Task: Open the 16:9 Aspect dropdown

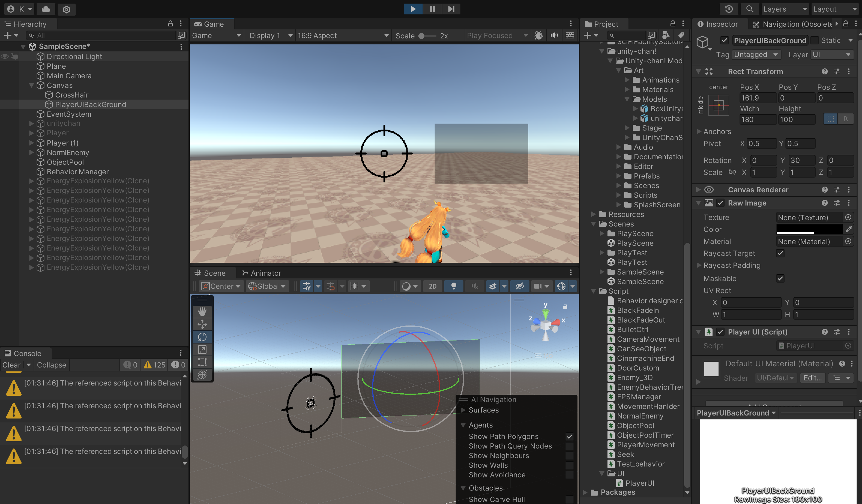Action: pos(343,36)
